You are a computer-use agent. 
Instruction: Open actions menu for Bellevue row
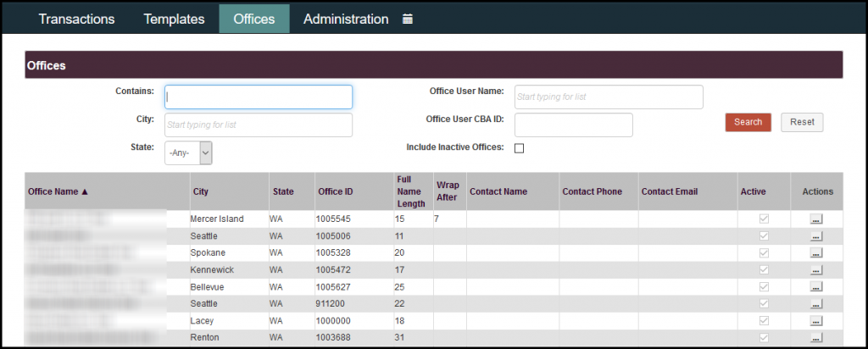(816, 287)
